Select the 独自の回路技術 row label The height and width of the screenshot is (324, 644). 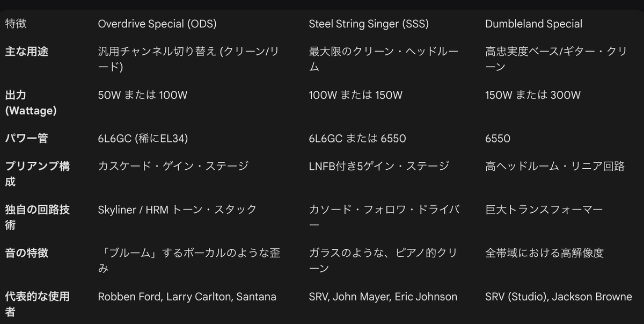tap(37, 217)
